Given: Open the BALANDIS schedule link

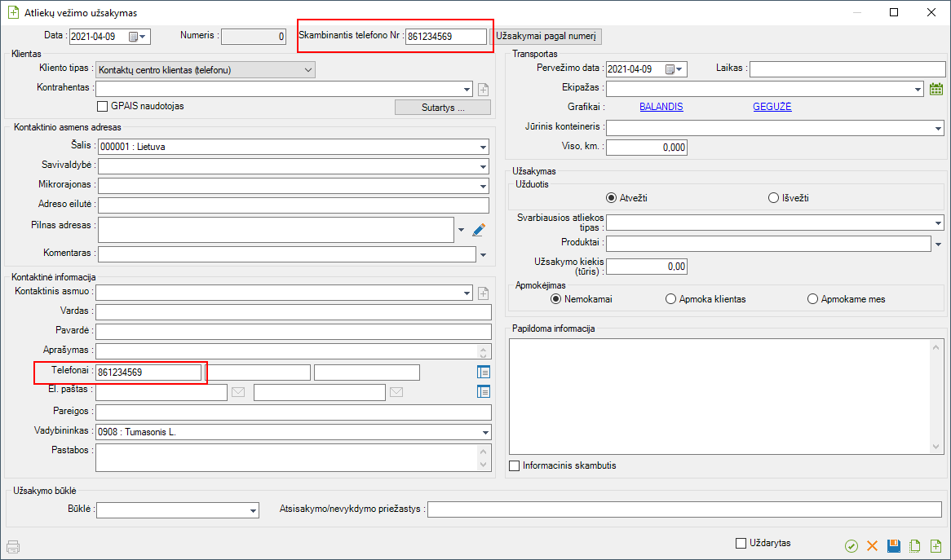Looking at the screenshot, I should [661, 107].
